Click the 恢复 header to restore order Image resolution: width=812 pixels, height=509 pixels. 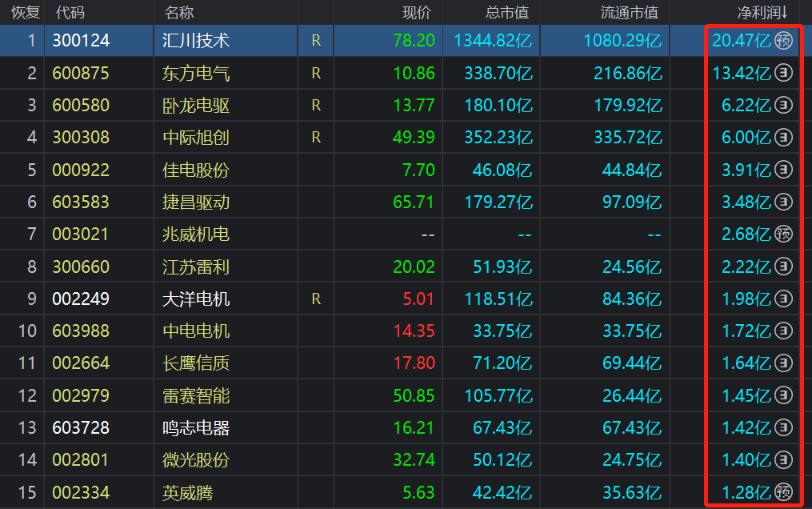26,12
